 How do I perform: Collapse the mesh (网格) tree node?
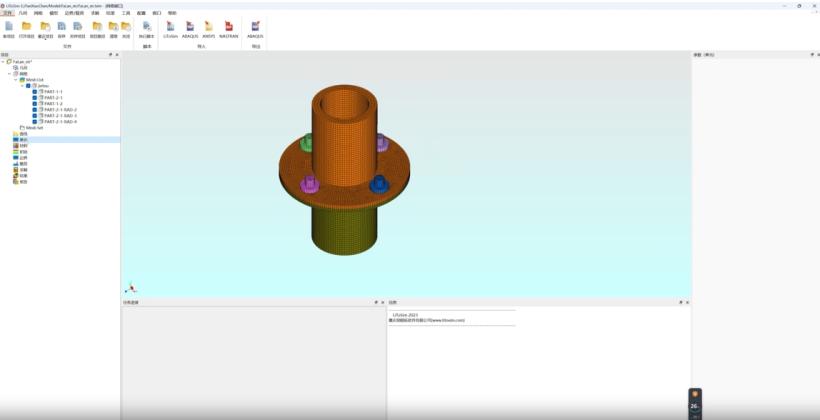9,74
